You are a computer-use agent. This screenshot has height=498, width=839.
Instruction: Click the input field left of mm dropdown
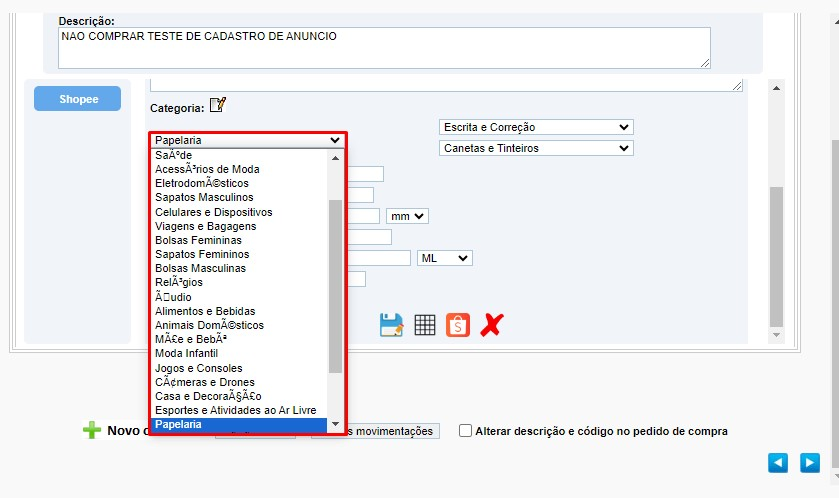(364, 216)
